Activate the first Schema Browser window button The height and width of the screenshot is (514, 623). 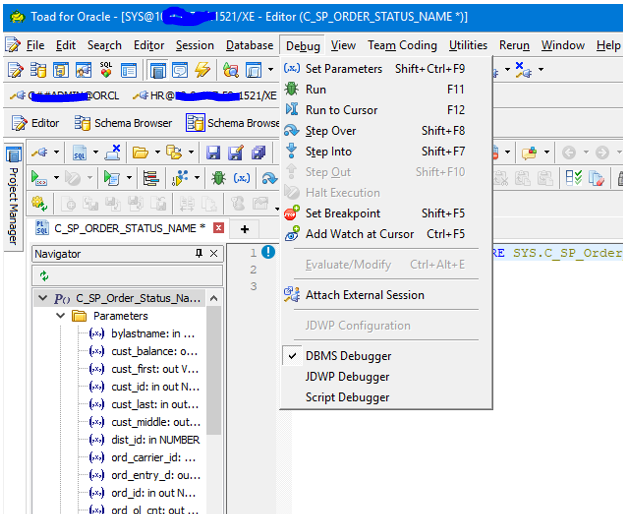[123, 123]
